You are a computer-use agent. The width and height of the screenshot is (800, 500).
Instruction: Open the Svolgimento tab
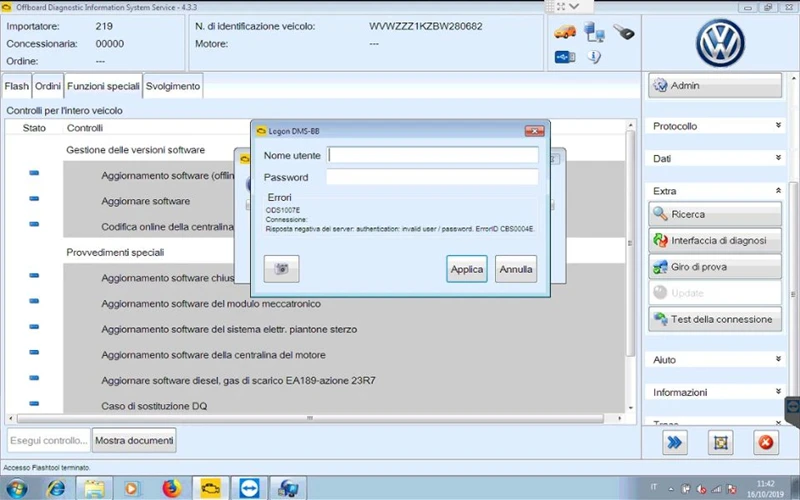(x=173, y=86)
